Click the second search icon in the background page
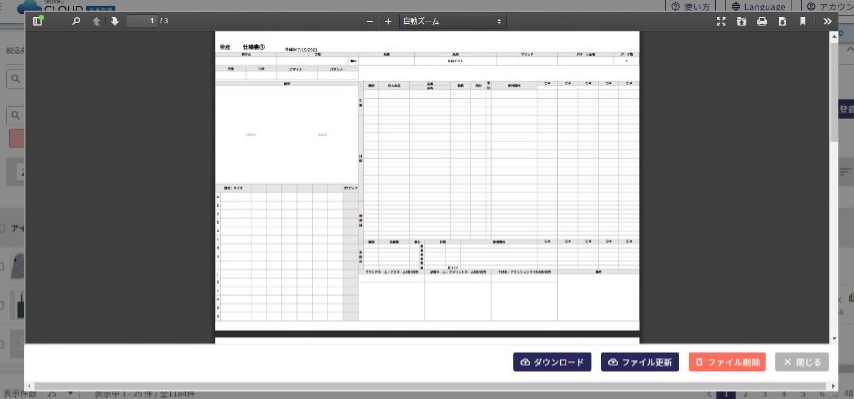 pos(15,115)
